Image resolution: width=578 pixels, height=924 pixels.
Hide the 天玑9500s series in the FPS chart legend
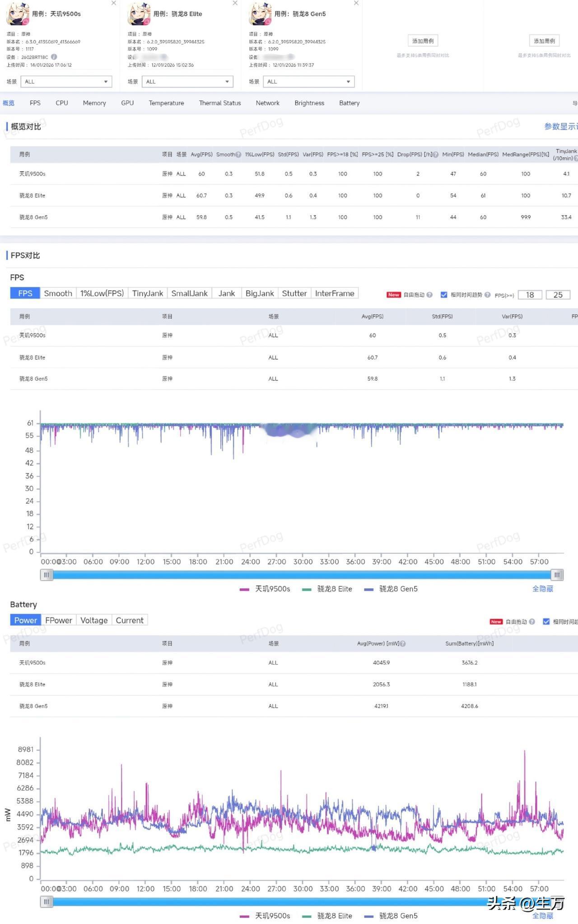(x=265, y=589)
